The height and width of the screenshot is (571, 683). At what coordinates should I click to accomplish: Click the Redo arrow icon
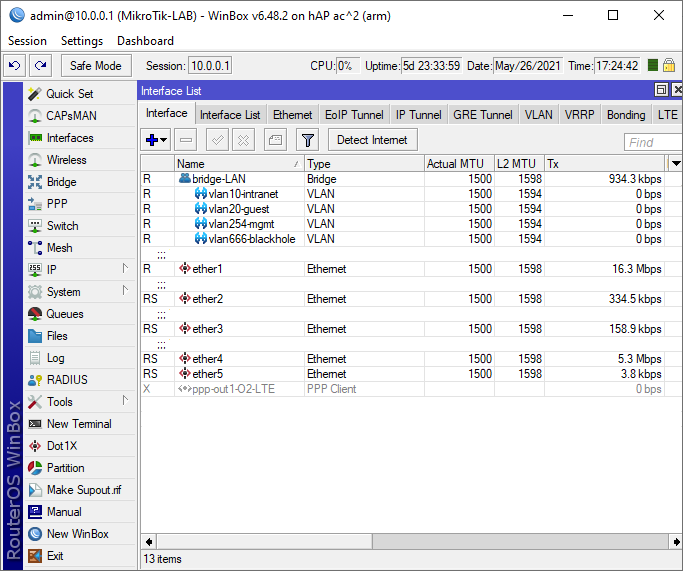[41, 66]
